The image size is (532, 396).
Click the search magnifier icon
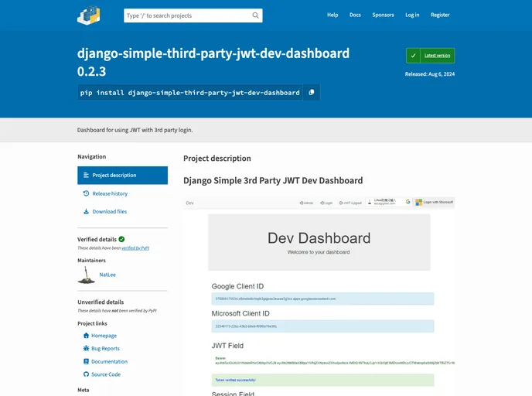click(x=256, y=15)
